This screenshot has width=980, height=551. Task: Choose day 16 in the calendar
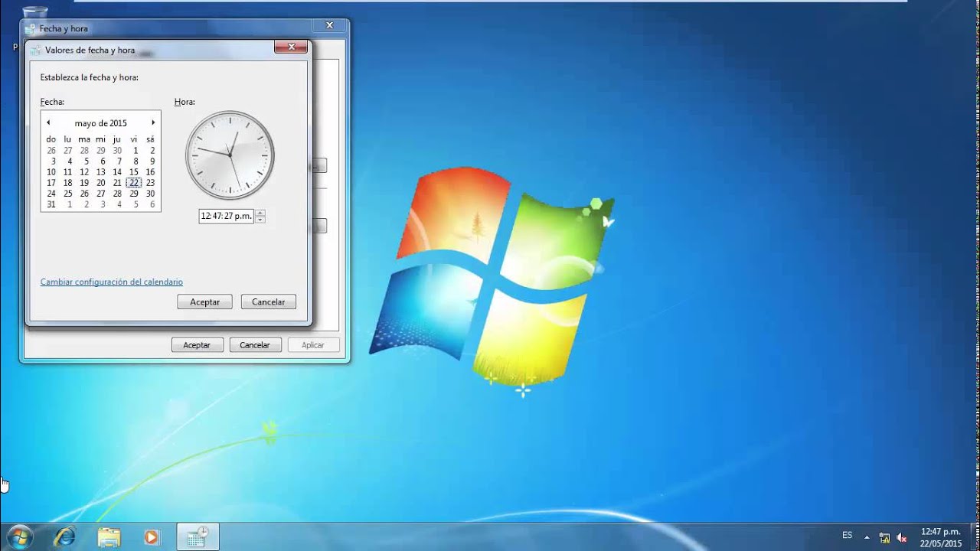150,172
